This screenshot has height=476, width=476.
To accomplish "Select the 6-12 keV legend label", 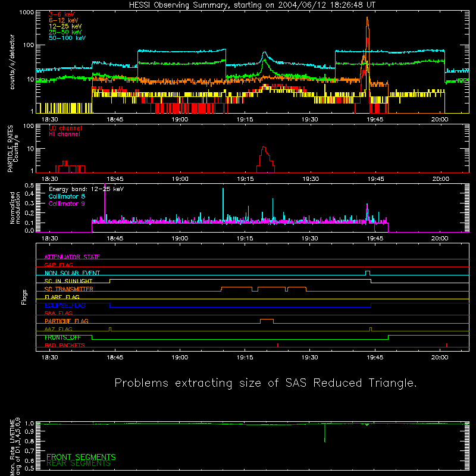I will 64,20.
